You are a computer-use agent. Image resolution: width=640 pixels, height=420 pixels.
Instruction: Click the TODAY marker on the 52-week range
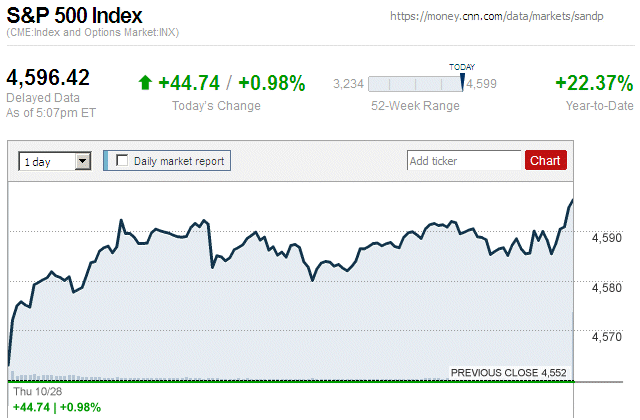(x=462, y=67)
